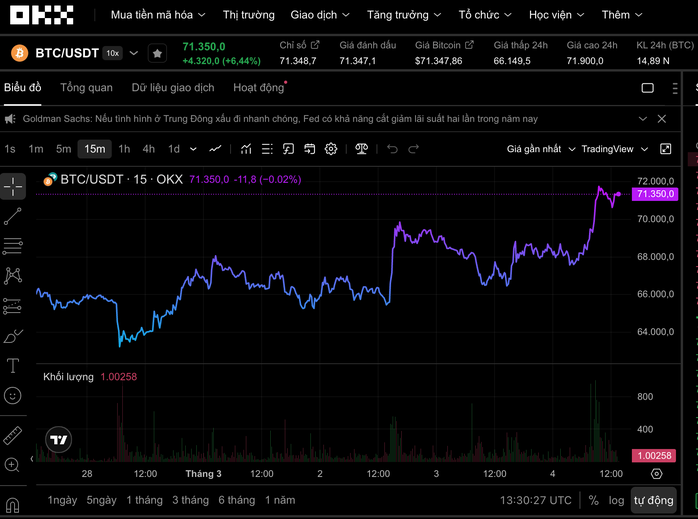The image size is (698, 519).
Task: Click the zoom in magnifier tool
Action: 13,465
